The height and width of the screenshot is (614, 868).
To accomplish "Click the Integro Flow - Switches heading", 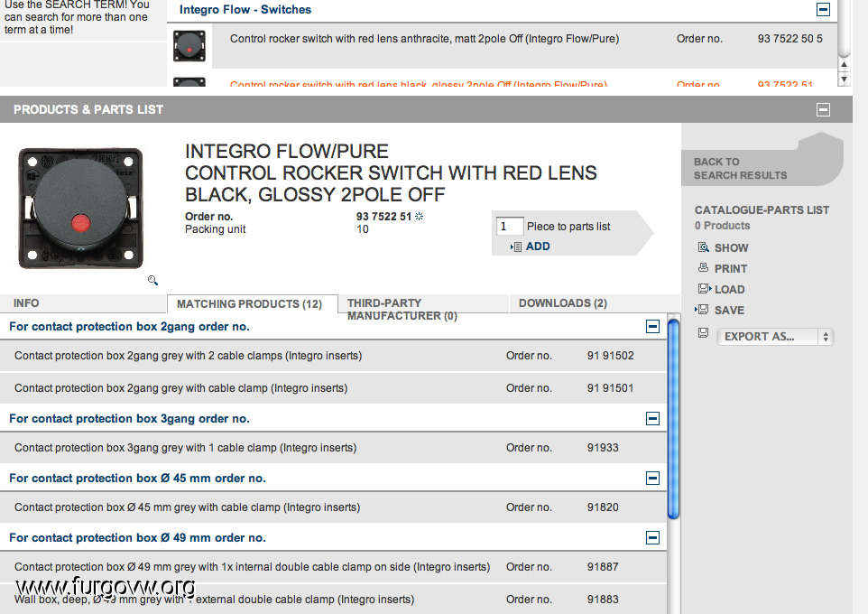I will [x=245, y=9].
